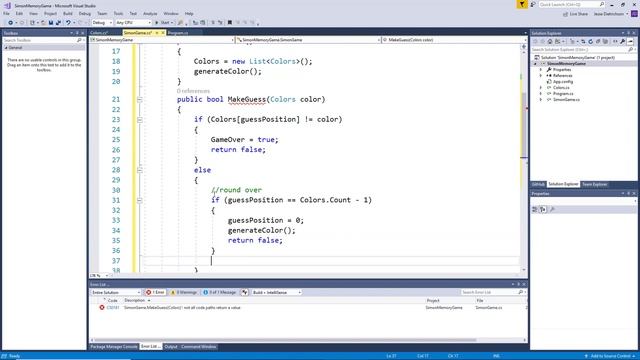The width and height of the screenshot is (640, 360).
Task: Click the Categorized icon in Properties panel
Action: (x=535, y=209)
